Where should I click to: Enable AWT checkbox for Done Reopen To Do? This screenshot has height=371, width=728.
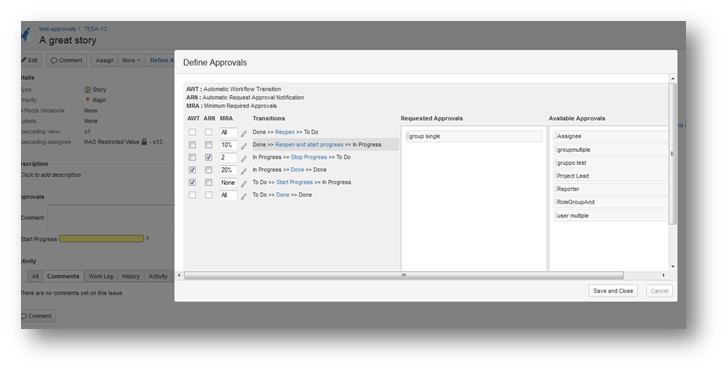(x=192, y=132)
